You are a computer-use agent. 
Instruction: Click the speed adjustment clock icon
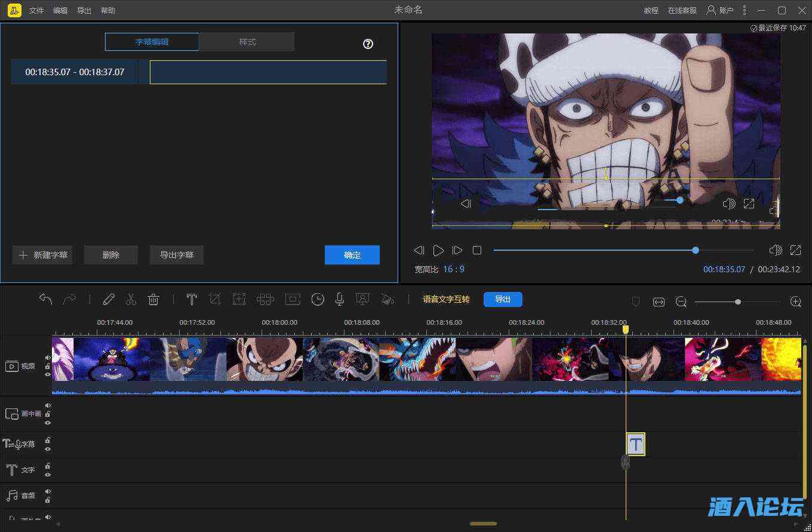318,299
